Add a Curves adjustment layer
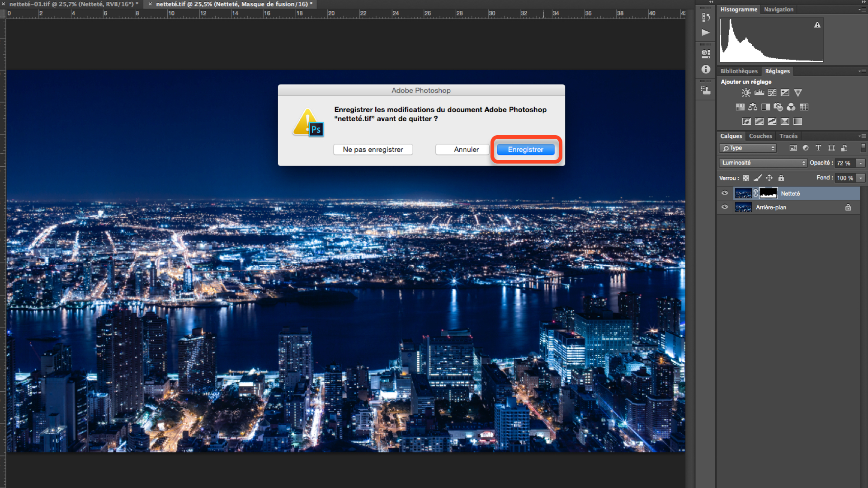 pyautogui.click(x=772, y=93)
